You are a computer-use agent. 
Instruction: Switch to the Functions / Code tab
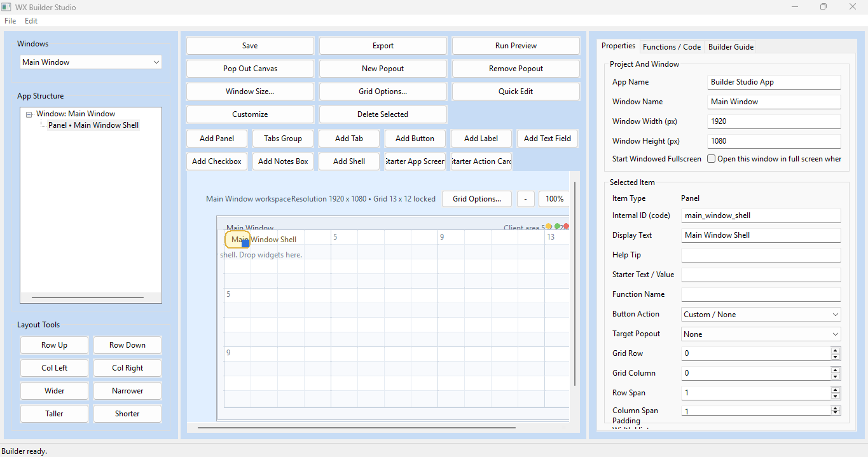tap(672, 47)
